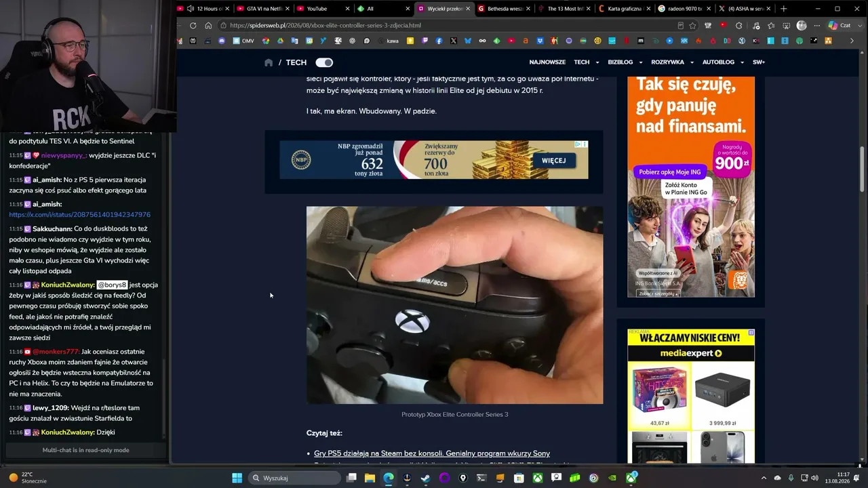
Task: Click the microphone icon in system tray
Action: point(790,478)
